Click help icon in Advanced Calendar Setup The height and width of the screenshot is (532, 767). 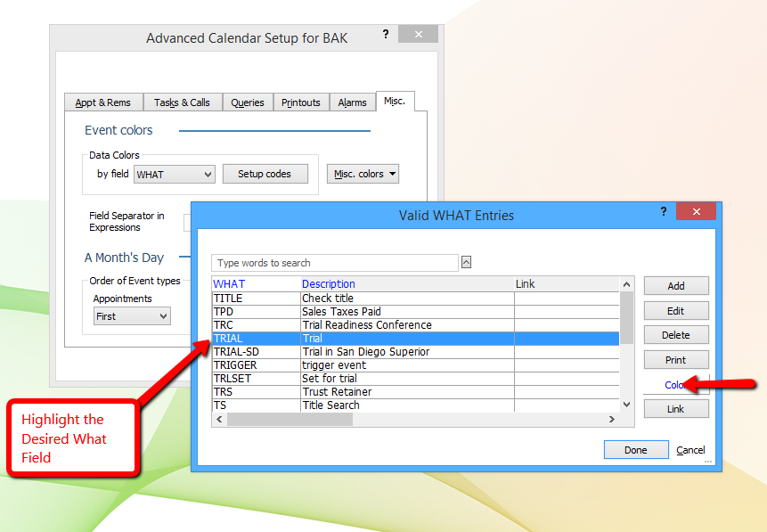pos(386,35)
